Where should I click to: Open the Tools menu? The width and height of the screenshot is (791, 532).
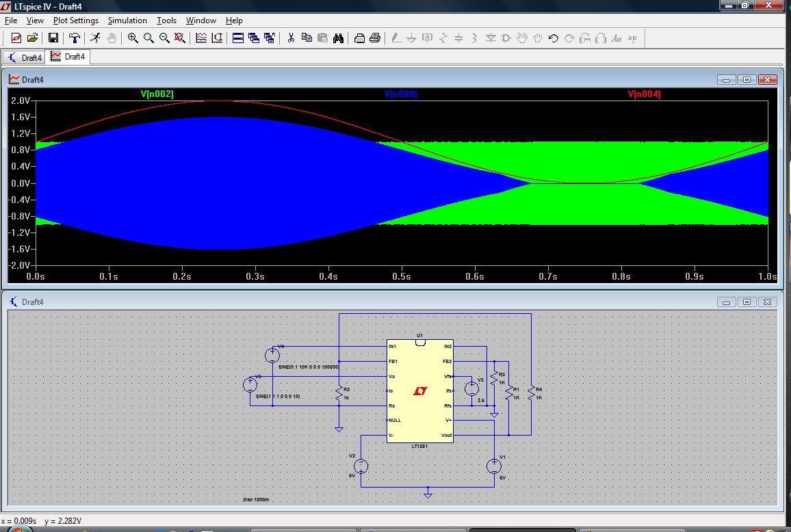click(166, 20)
